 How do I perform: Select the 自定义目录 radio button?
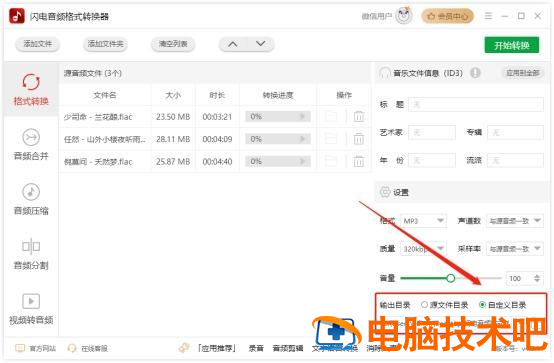pos(482,305)
